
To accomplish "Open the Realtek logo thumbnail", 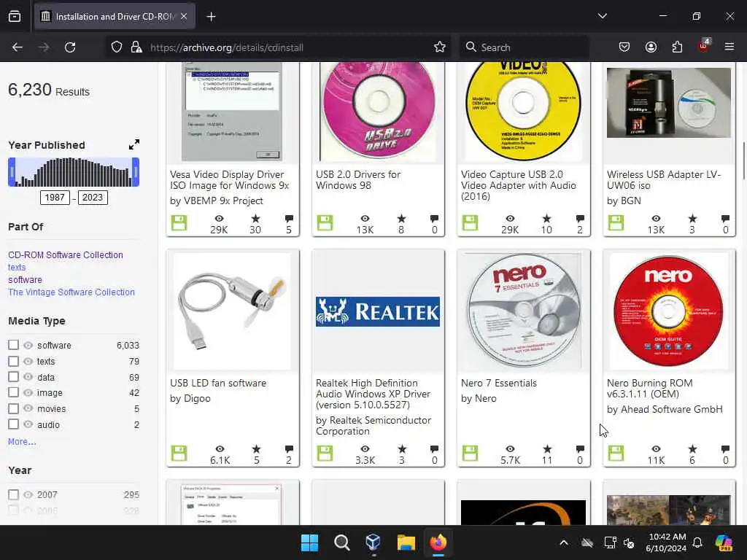I will pos(378,311).
